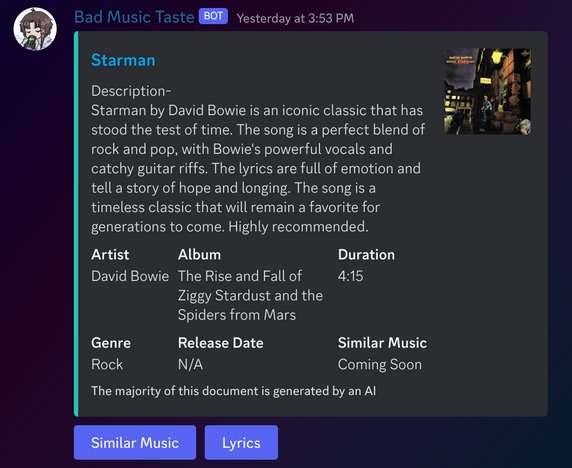Click the Bad Music Taste bot avatar
The height and width of the screenshot is (468, 572).
point(35,29)
